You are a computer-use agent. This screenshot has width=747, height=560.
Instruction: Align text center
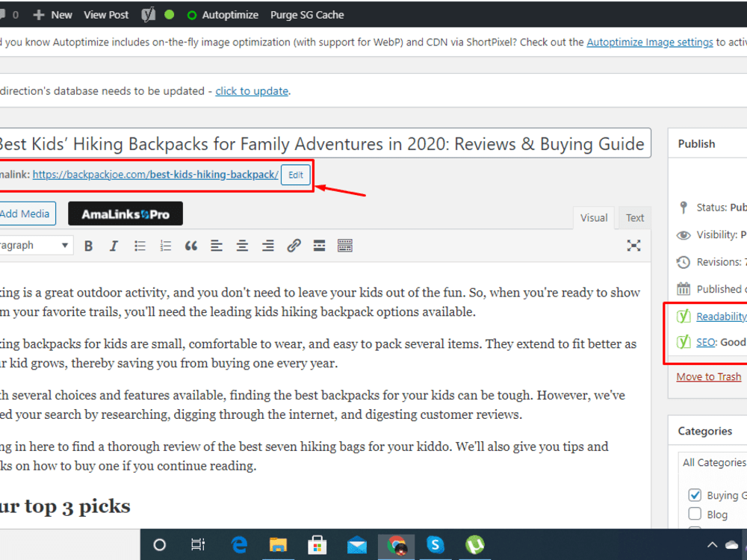tap(242, 246)
